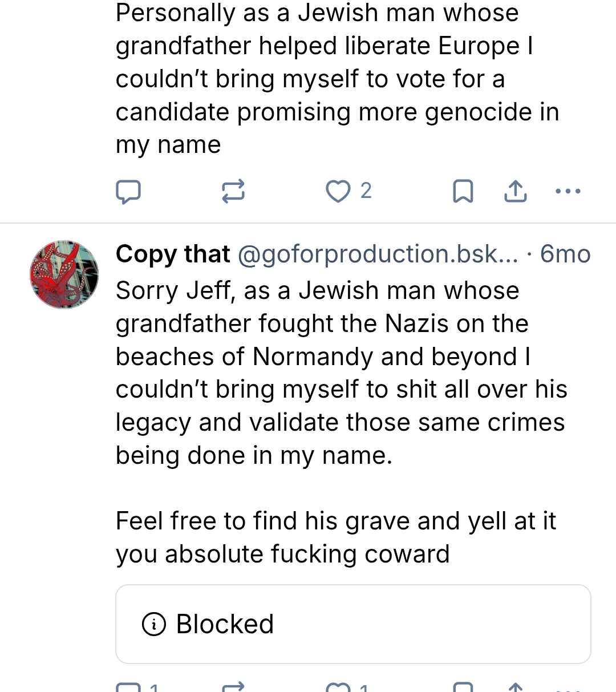Open the 'Copy that' display name profile
The height and width of the screenshot is (692, 616).
click(173, 254)
